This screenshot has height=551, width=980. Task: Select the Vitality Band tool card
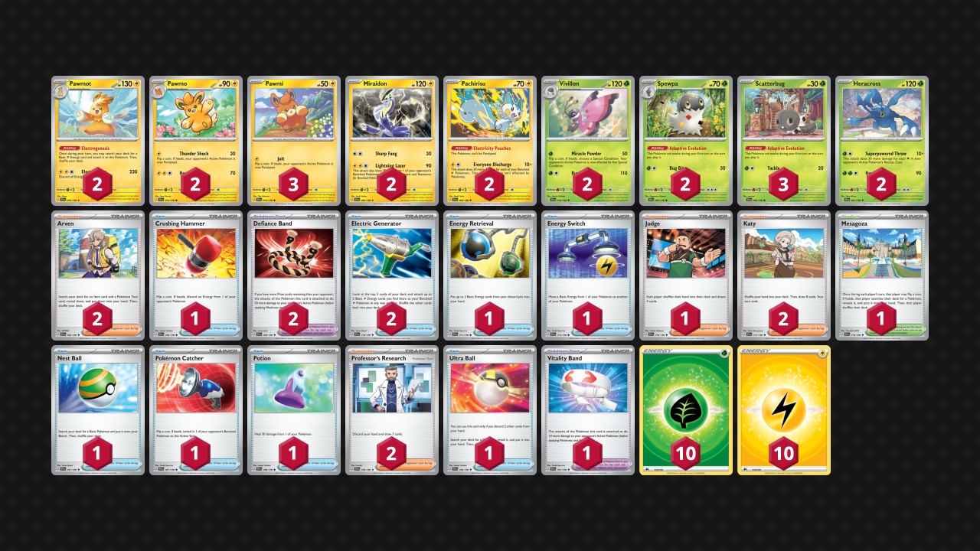click(588, 410)
